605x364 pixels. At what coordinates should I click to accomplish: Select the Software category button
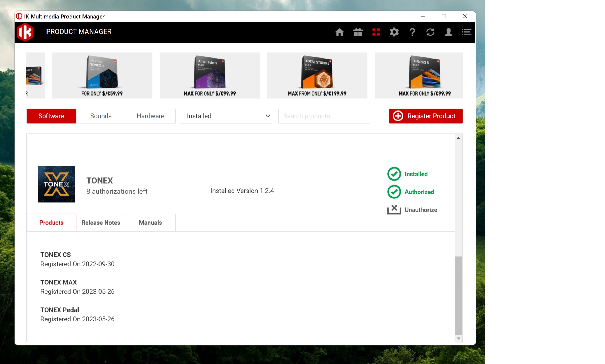(x=51, y=116)
